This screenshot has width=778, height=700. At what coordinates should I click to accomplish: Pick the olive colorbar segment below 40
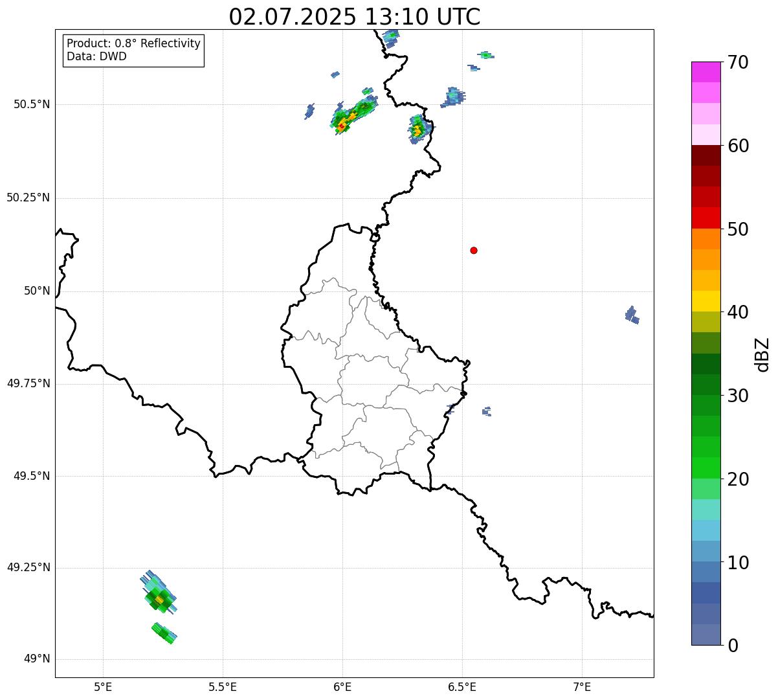coord(706,322)
